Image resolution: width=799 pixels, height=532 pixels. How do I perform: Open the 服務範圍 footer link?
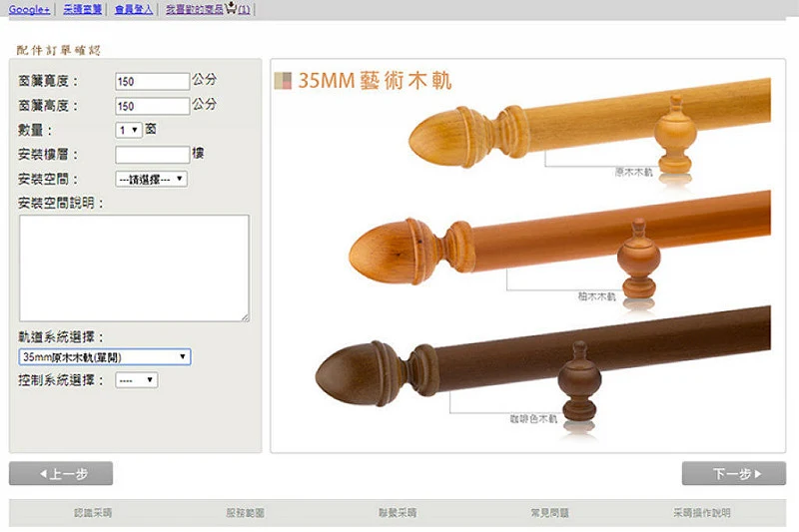245,513
